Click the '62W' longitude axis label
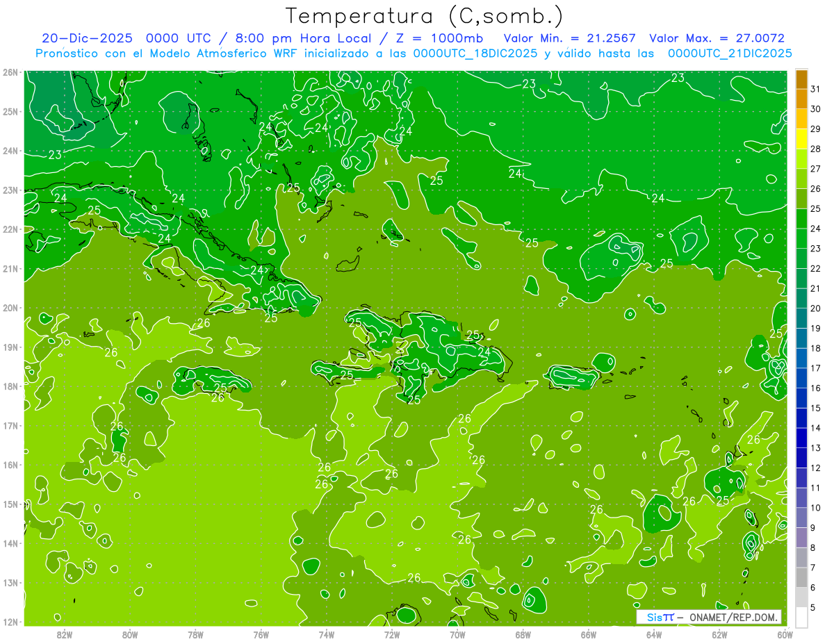This screenshot has width=834, height=644. point(719,635)
